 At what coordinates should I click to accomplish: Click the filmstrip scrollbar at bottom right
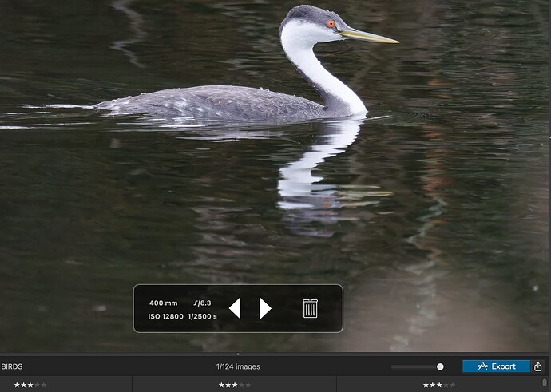pos(545,384)
